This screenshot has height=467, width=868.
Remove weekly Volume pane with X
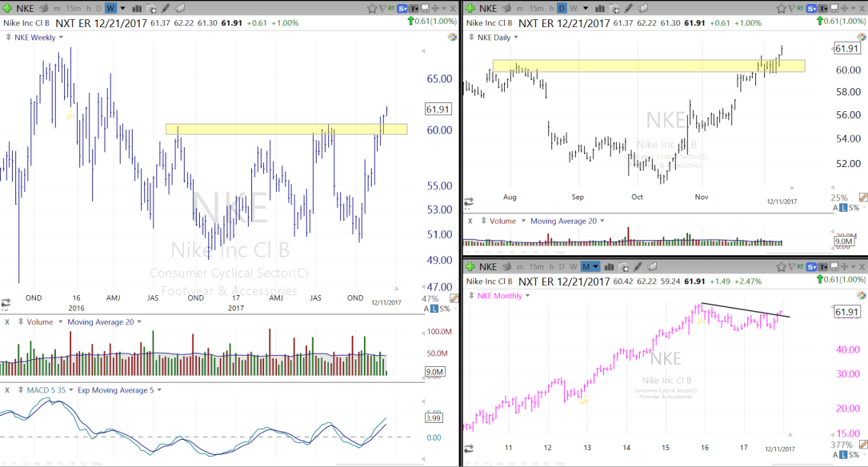[7, 322]
